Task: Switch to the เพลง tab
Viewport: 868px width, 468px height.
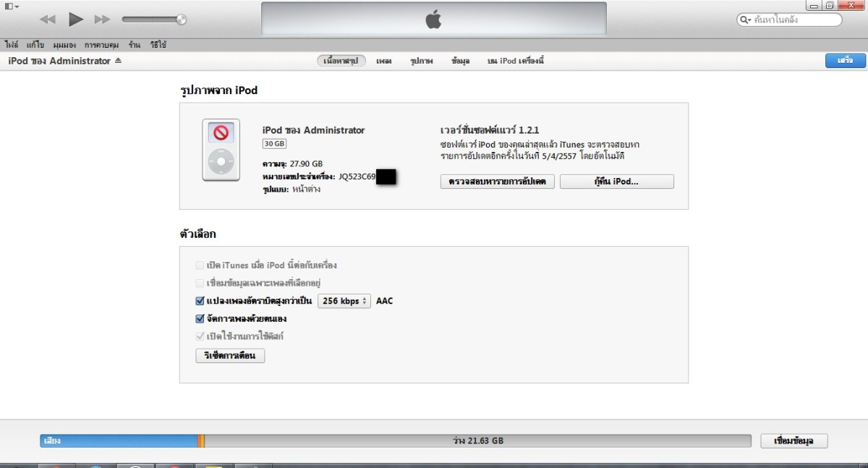Action: click(x=384, y=61)
